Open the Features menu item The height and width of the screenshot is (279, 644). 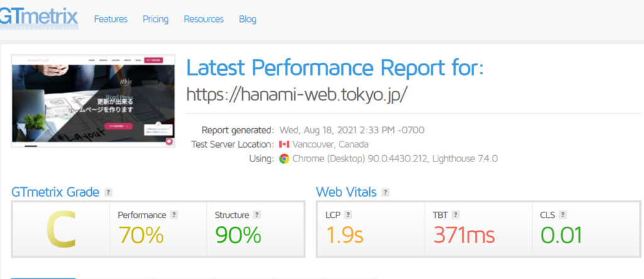[111, 19]
